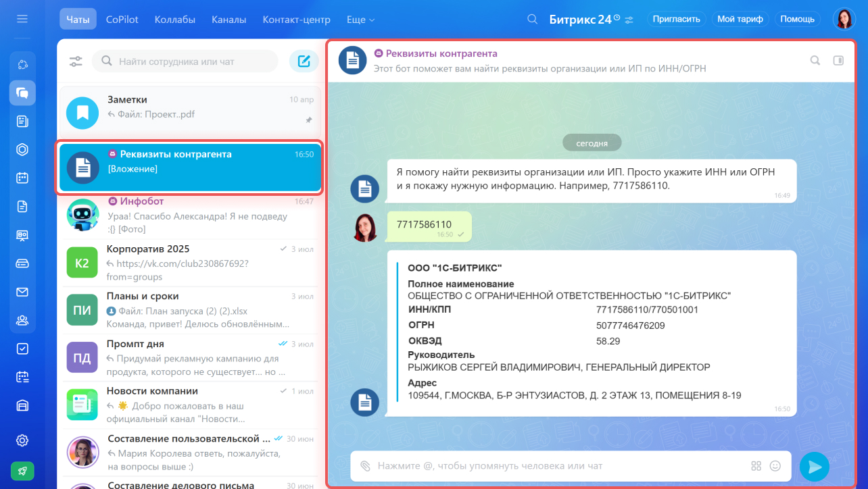Click the ИНН/КПП value 7717586110/770501001
The height and width of the screenshot is (489, 868).
point(647,310)
